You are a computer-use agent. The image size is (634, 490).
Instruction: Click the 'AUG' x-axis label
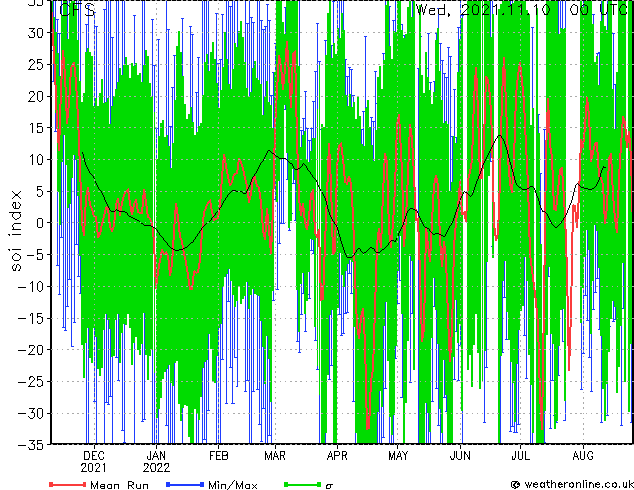coord(583,456)
